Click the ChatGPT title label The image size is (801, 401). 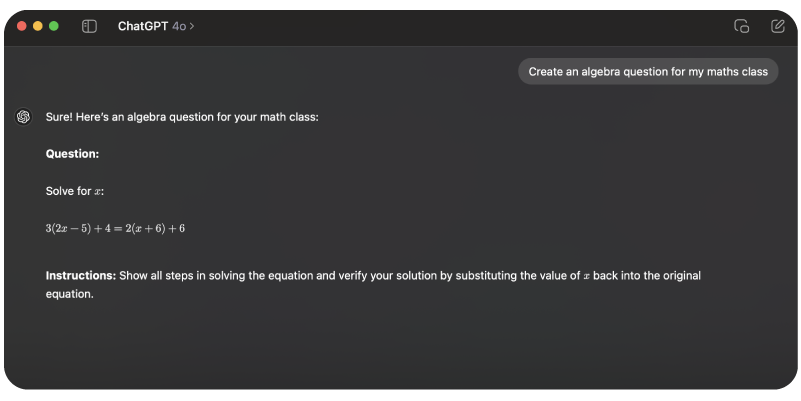142,26
